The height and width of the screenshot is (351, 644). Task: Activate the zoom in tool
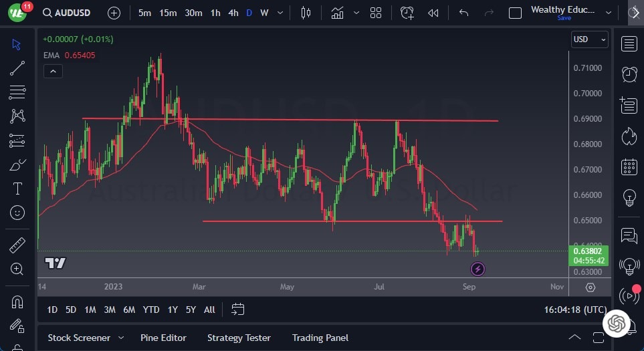17,269
